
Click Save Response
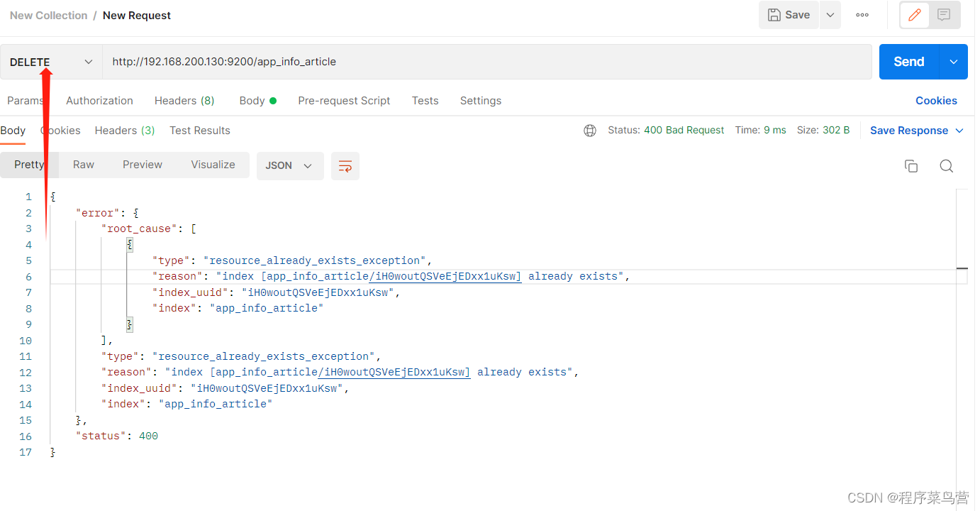909,131
